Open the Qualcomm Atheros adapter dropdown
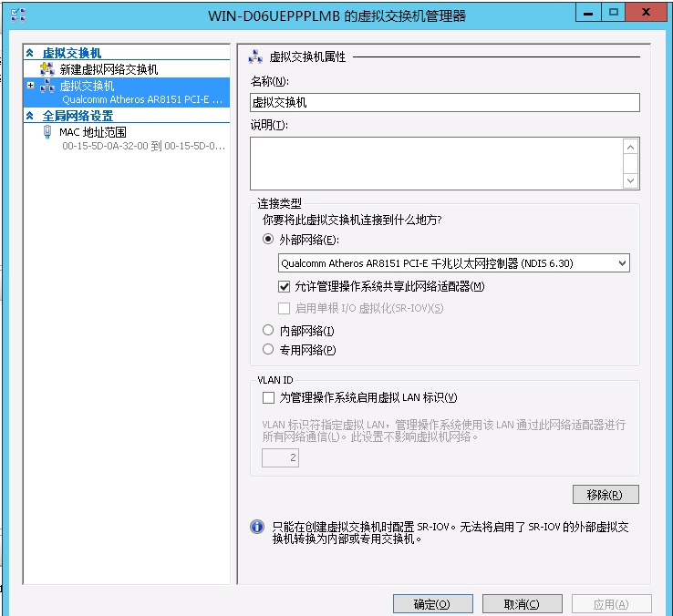 coord(622,263)
